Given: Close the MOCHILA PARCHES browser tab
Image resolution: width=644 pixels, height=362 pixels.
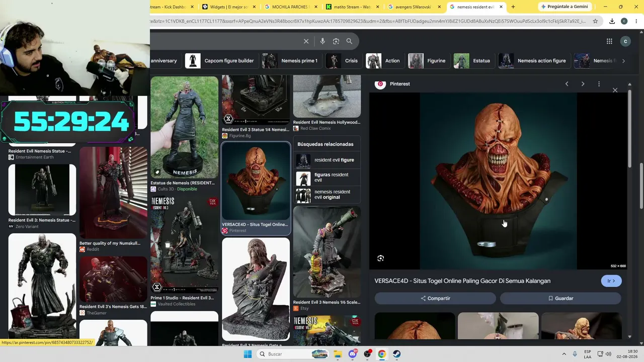Looking at the screenshot, I should 316,7.
